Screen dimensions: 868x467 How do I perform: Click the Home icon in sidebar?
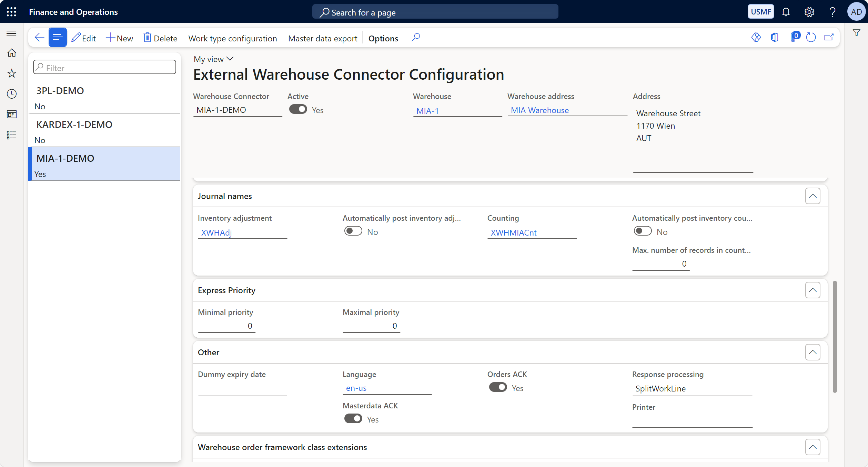point(12,53)
